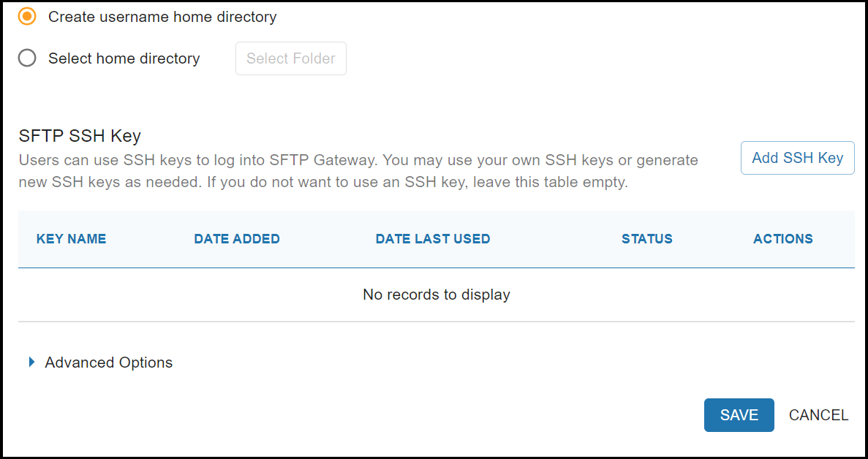Click the SFTP SSH Key heading

pyautogui.click(x=80, y=136)
